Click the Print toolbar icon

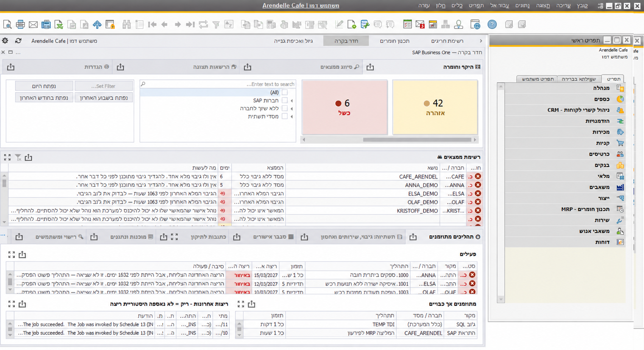point(20,25)
